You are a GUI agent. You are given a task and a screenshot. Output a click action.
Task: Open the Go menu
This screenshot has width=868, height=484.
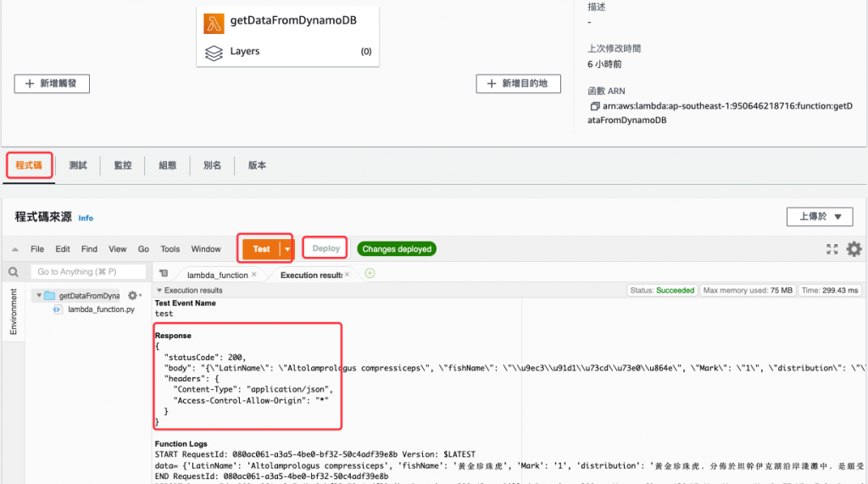point(143,249)
